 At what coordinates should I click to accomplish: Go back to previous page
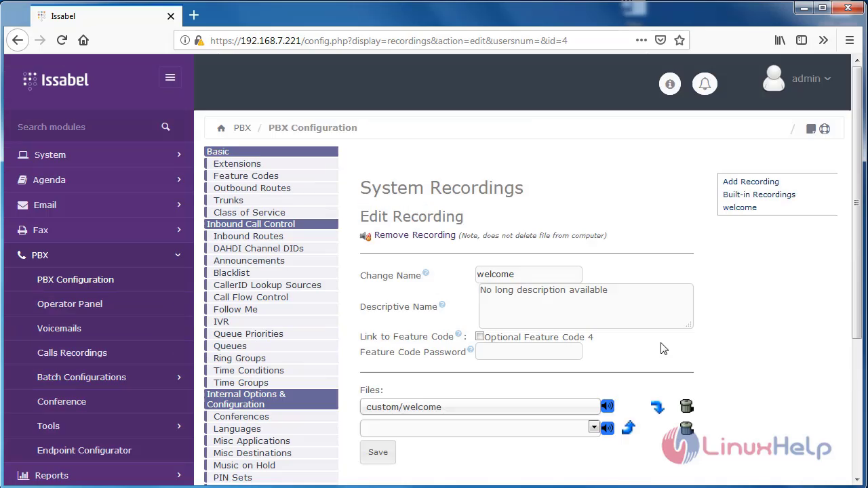18,40
